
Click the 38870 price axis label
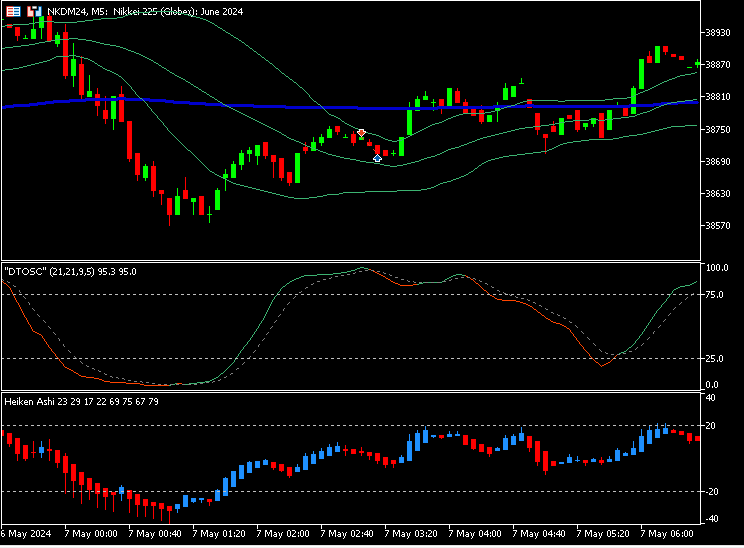718,65
